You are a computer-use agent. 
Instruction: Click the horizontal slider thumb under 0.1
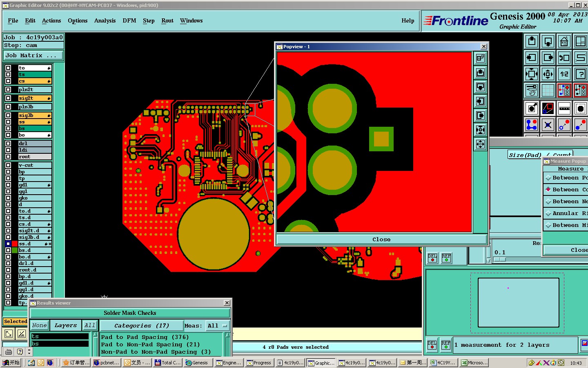click(x=500, y=259)
